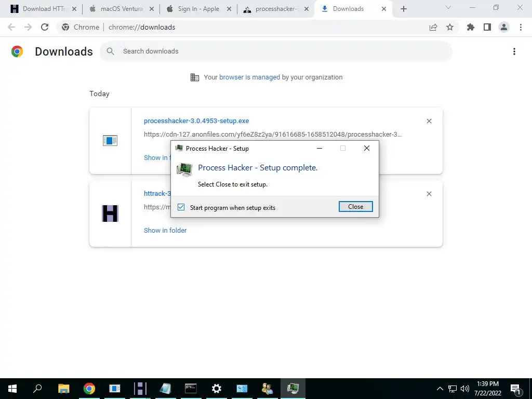Viewport: 532px width, 399px height.
Task: Open Chrome from the taskbar
Action: point(89,389)
